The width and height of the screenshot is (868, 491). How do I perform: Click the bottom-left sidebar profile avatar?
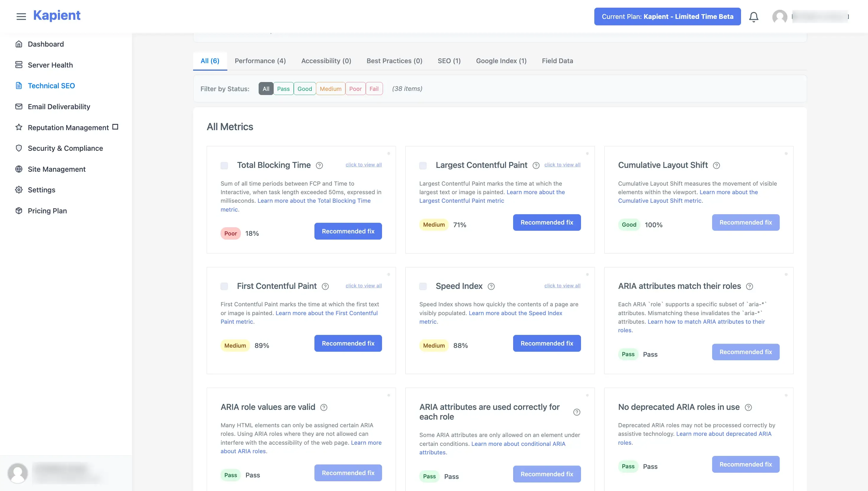tap(17, 473)
